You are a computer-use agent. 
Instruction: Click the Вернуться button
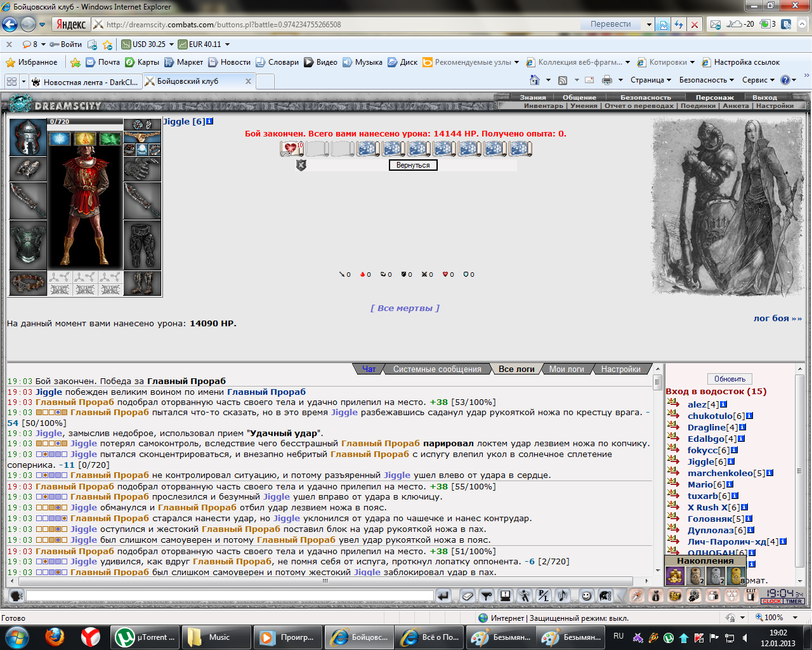pyautogui.click(x=413, y=165)
